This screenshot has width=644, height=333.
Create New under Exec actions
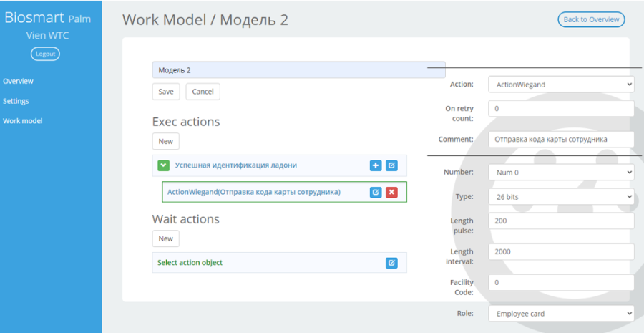pyautogui.click(x=165, y=141)
